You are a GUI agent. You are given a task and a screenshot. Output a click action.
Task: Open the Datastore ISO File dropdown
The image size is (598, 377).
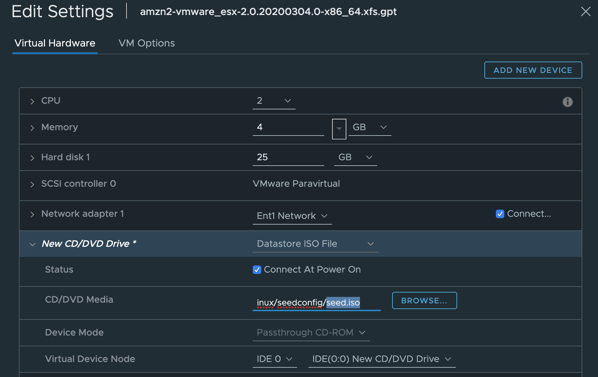[315, 244]
